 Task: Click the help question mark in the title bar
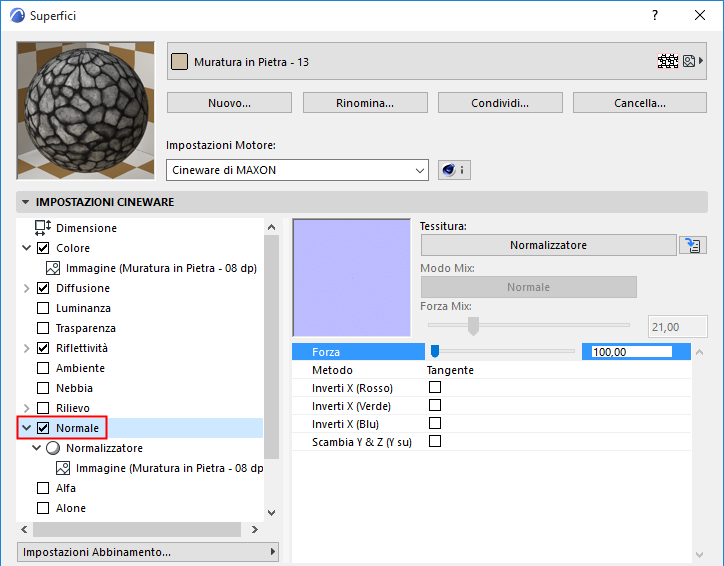[x=655, y=15]
